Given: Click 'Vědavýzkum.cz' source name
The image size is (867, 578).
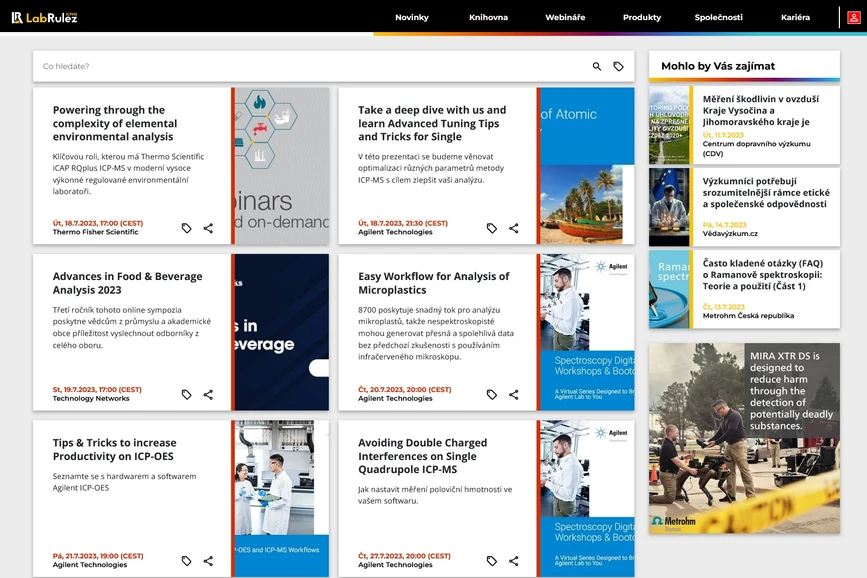Looking at the screenshot, I should click(x=730, y=233).
